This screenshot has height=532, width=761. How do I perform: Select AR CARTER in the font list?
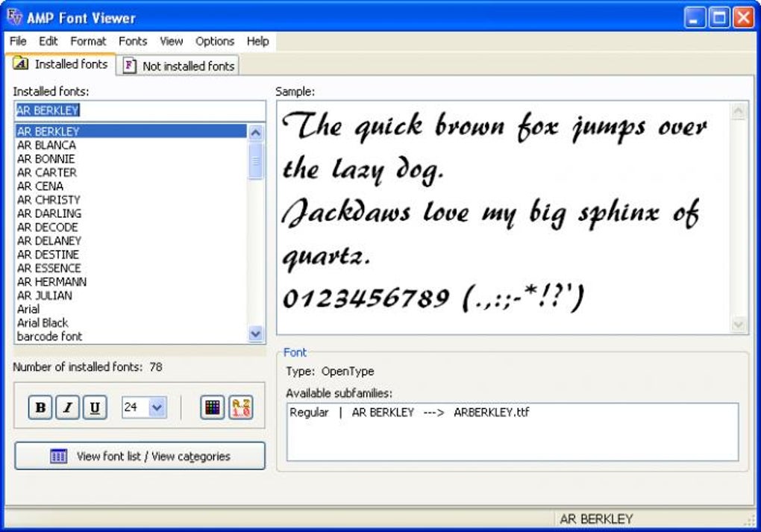tap(131, 172)
